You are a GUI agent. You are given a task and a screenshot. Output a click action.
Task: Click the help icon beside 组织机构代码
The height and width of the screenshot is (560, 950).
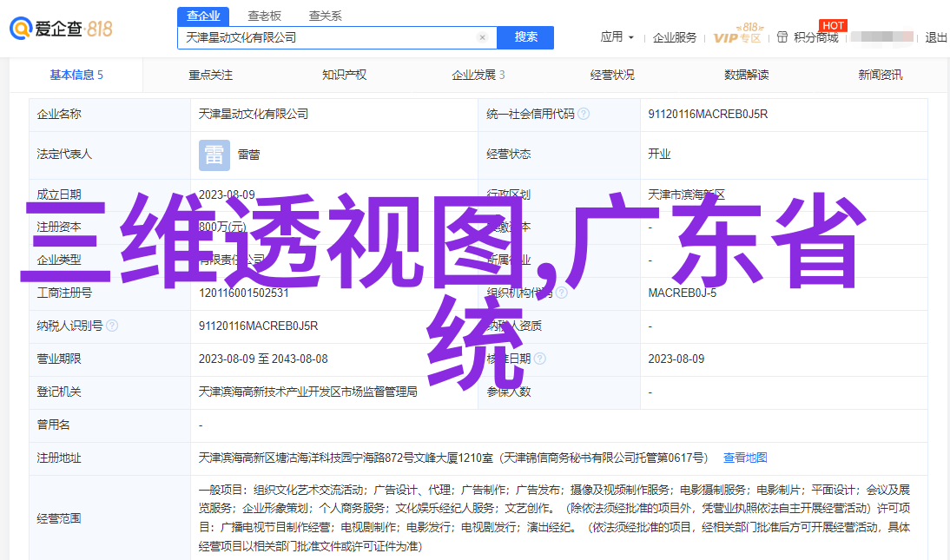[562, 293]
